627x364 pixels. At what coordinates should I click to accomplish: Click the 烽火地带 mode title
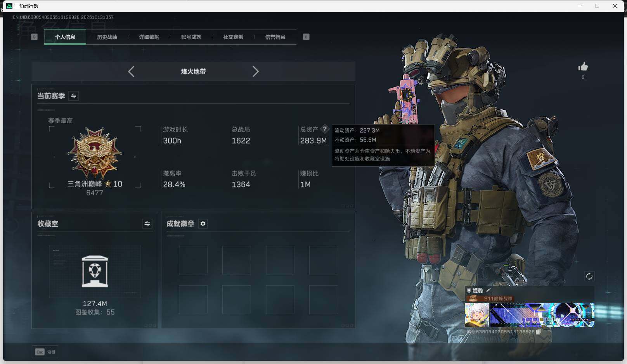[193, 71]
